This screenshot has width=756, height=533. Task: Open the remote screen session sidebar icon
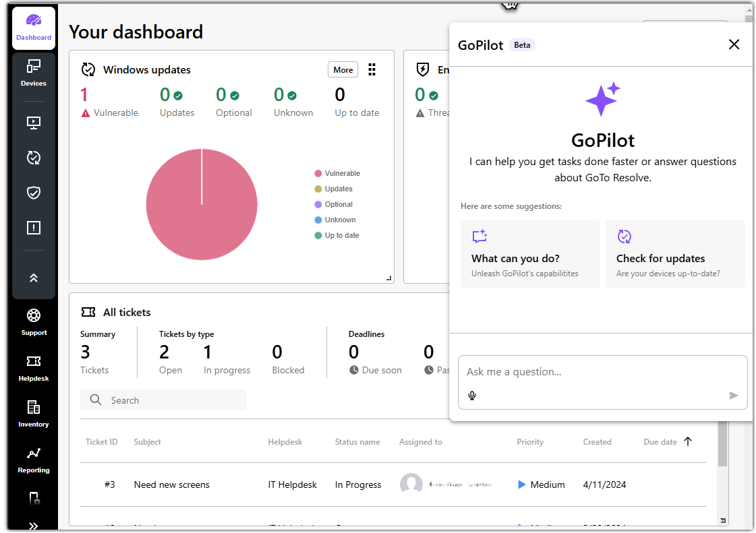[x=34, y=123]
